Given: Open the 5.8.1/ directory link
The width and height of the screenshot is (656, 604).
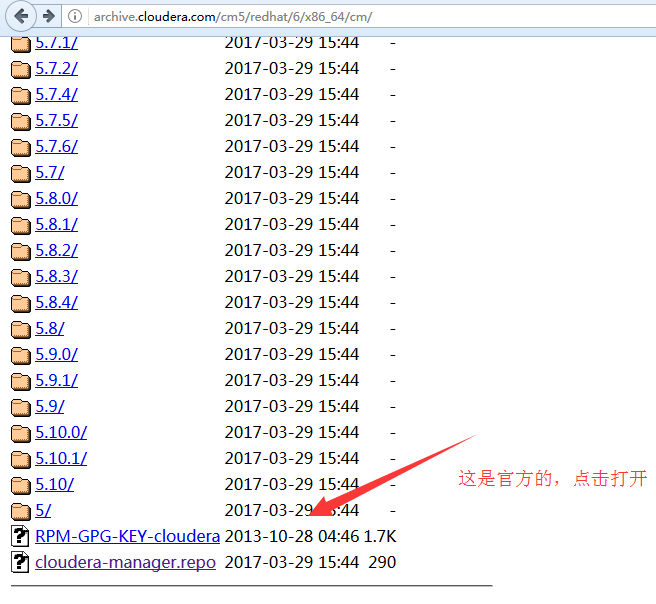Looking at the screenshot, I should pyautogui.click(x=56, y=224).
